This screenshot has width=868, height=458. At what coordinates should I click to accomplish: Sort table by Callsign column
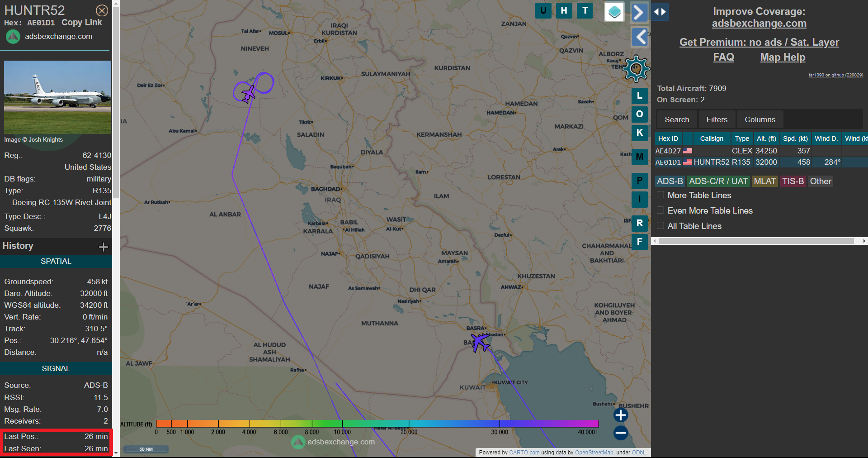(712, 138)
